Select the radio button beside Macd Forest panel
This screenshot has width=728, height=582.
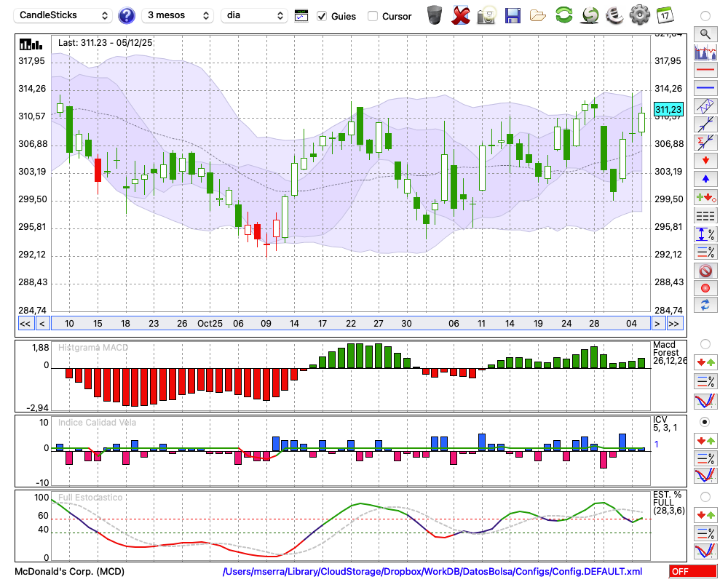click(x=705, y=343)
